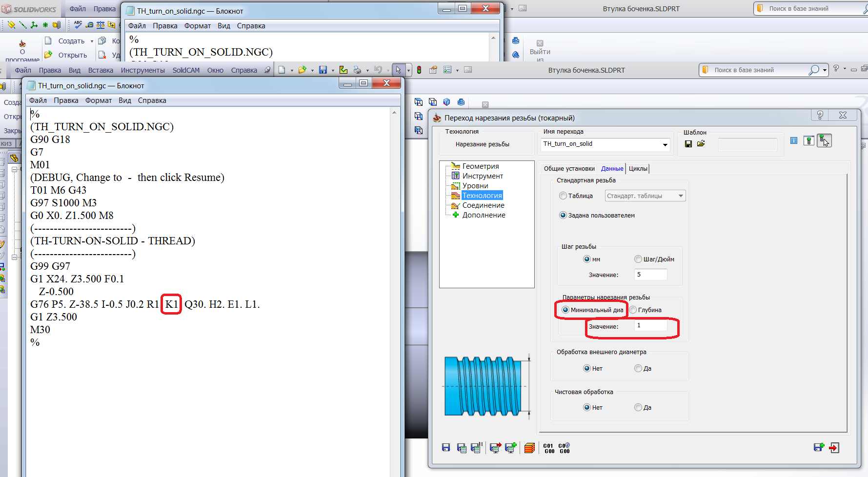Click the pushpin icon beside Справка menu
This screenshot has height=477, width=868.
[267, 70]
